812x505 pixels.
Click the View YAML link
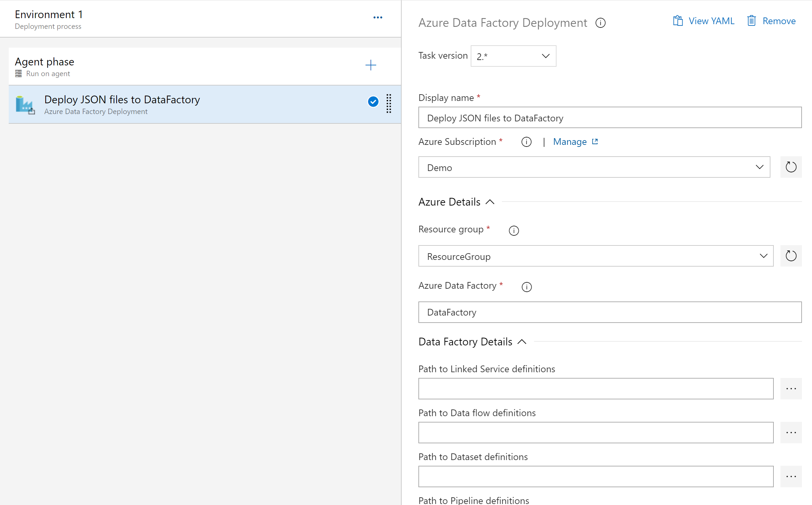704,21
